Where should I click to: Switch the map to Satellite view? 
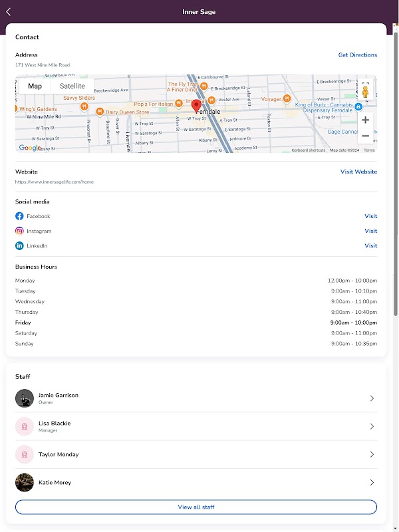click(72, 86)
